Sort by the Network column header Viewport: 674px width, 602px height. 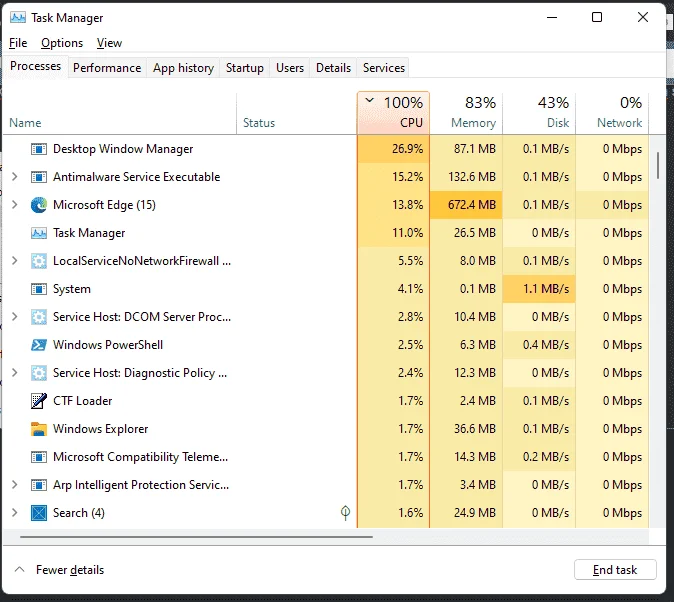(x=612, y=114)
